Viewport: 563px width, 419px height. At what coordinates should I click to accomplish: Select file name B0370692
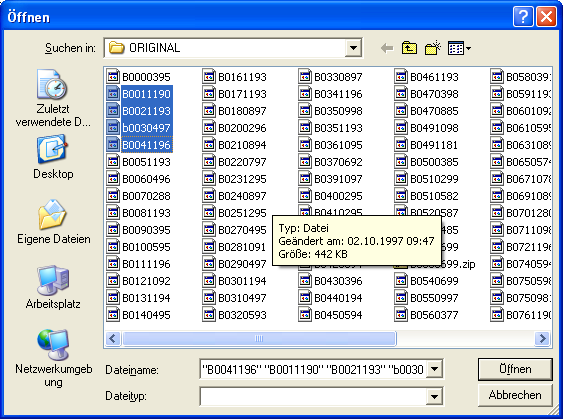click(338, 162)
